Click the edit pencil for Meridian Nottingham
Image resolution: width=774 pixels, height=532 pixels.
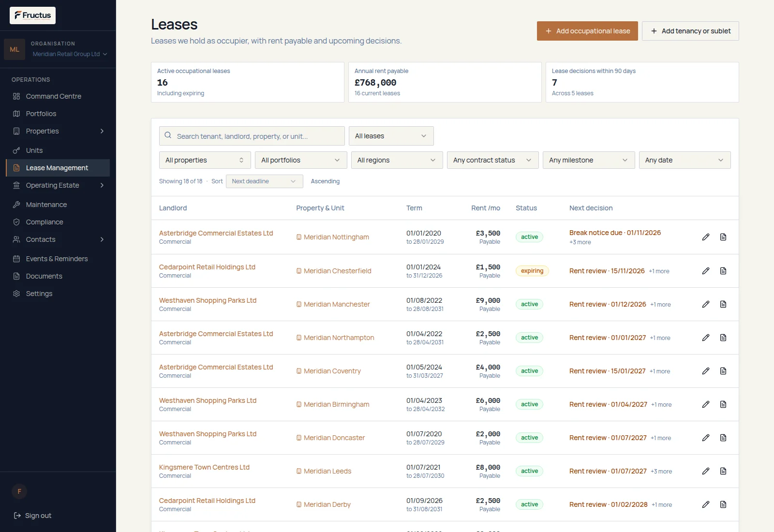coord(706,237)
